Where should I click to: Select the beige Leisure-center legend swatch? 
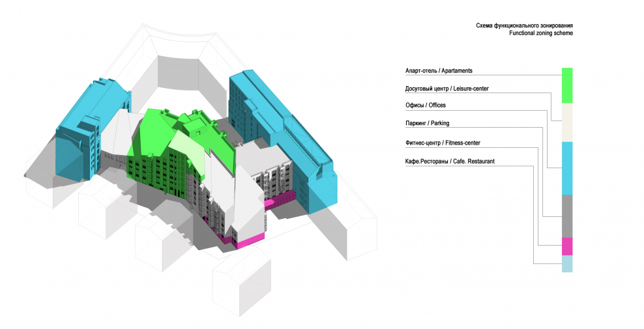pos(566,122)
